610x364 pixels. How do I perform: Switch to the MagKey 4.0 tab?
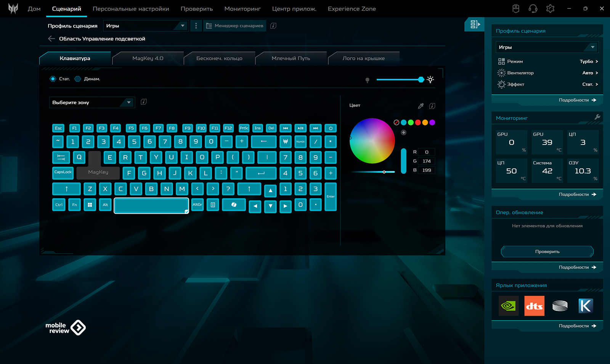point(148,58)
